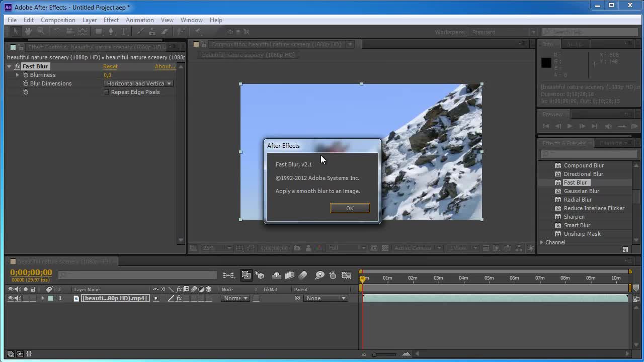644x362 pixels.
Task: Toggle lock box for layer 1
Action: tap(33, 298)
